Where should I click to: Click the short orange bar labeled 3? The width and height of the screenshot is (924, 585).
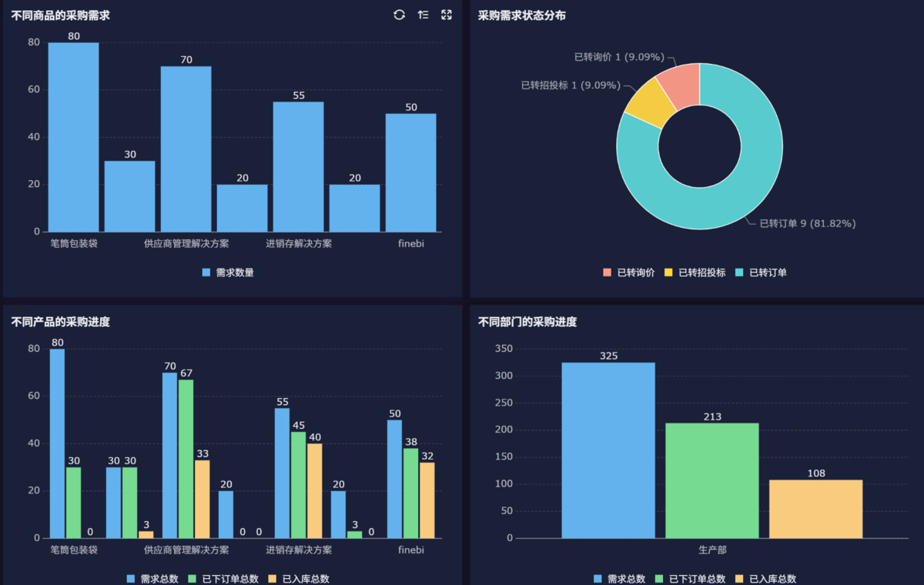coord(146,534)
